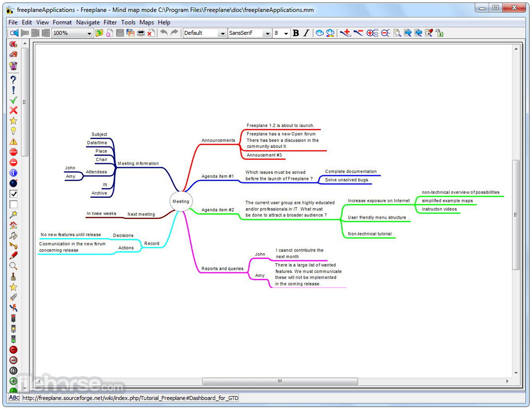Image resolution: width=532 pixels, height=409 pixels.
Task: Click the checked checkbox icon in sidebar
Action: click(13, 194)
